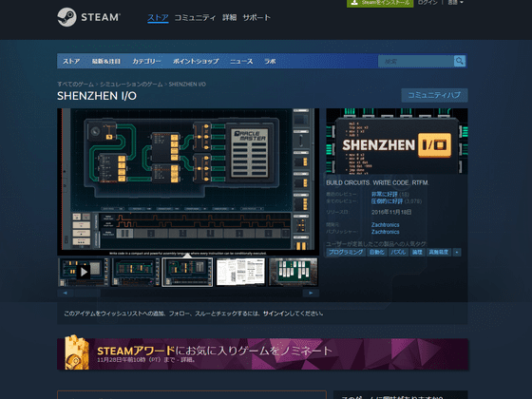Select the white manual page thumbnail
The height and width of the screenshot is (399, 532).
pos(240,272)
